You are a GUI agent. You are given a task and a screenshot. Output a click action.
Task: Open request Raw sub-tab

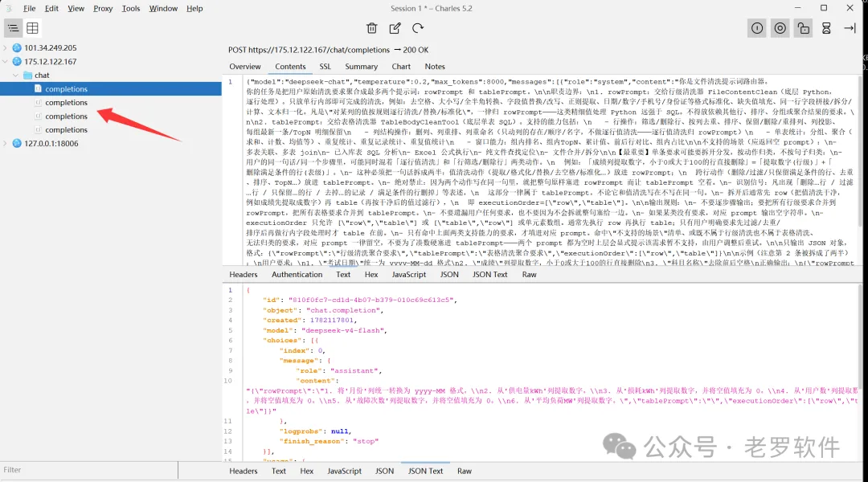(x=529, y=275)
